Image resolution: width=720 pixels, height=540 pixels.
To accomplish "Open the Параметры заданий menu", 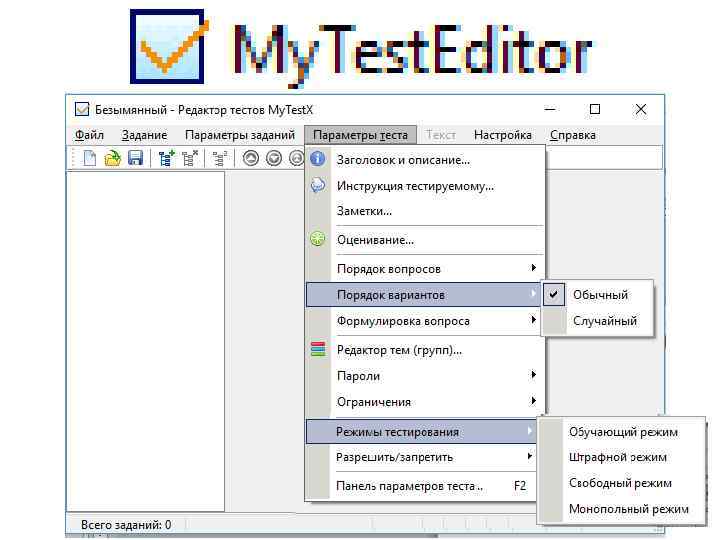I will [240, 135].
